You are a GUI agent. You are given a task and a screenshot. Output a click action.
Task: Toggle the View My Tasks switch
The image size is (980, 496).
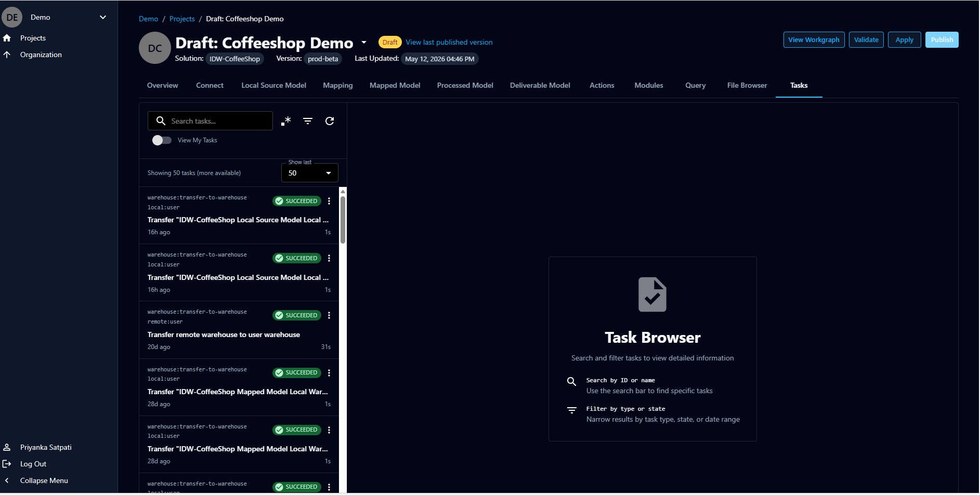pos(162,140)
